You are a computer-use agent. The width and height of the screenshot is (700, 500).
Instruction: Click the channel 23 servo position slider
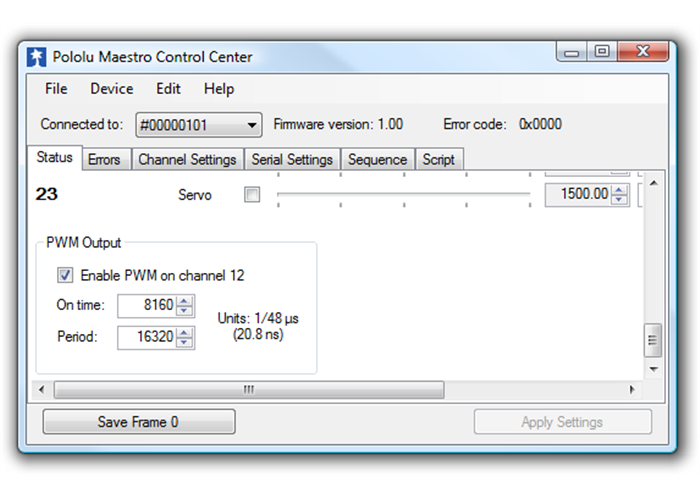(x=403, y=194)
